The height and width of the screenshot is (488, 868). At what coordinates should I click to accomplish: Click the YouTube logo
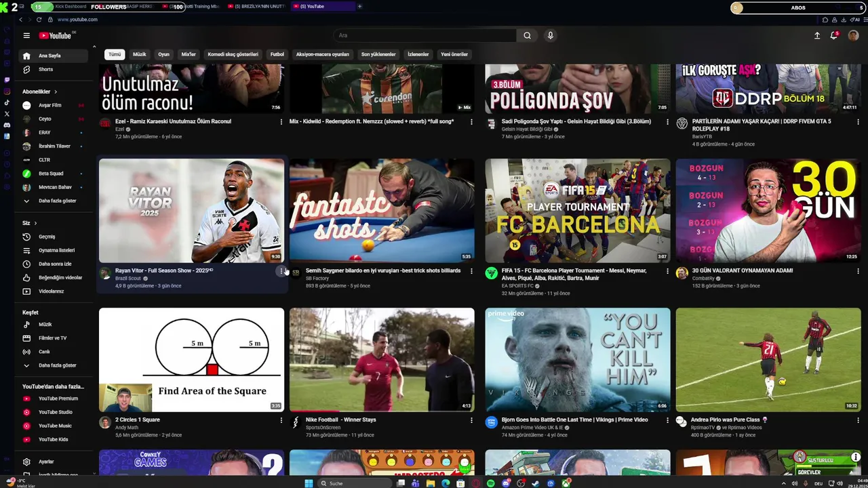coord(55,35)
